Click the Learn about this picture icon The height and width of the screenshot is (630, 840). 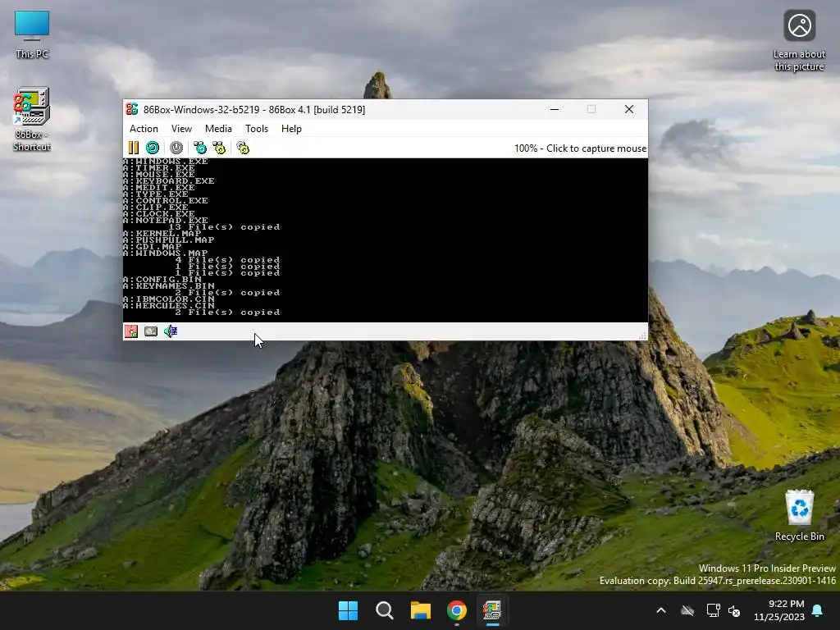(799, 41)
